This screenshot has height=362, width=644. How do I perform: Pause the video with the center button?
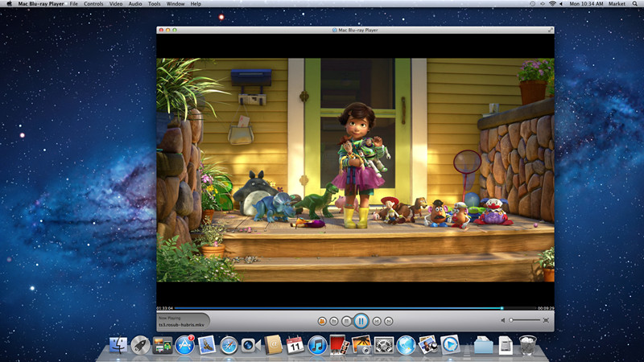[361, 321]
